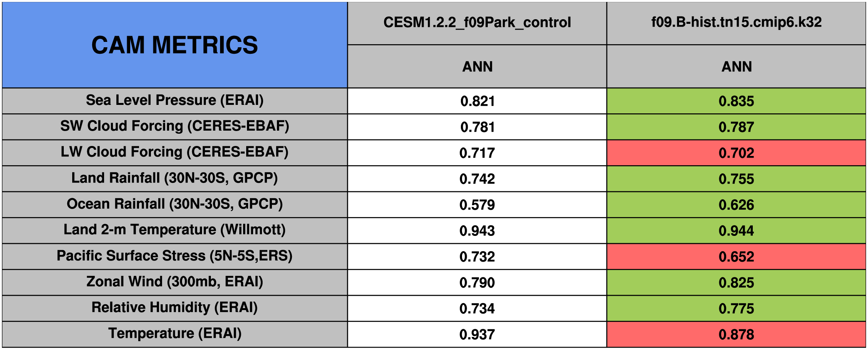Click the red cell showing 0.652

pos(736,257)
